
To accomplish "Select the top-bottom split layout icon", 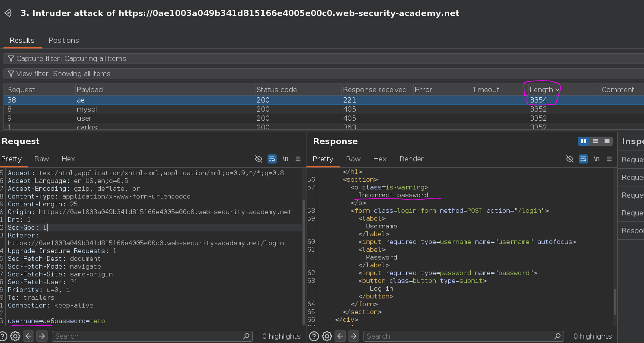I will (595, 141).
